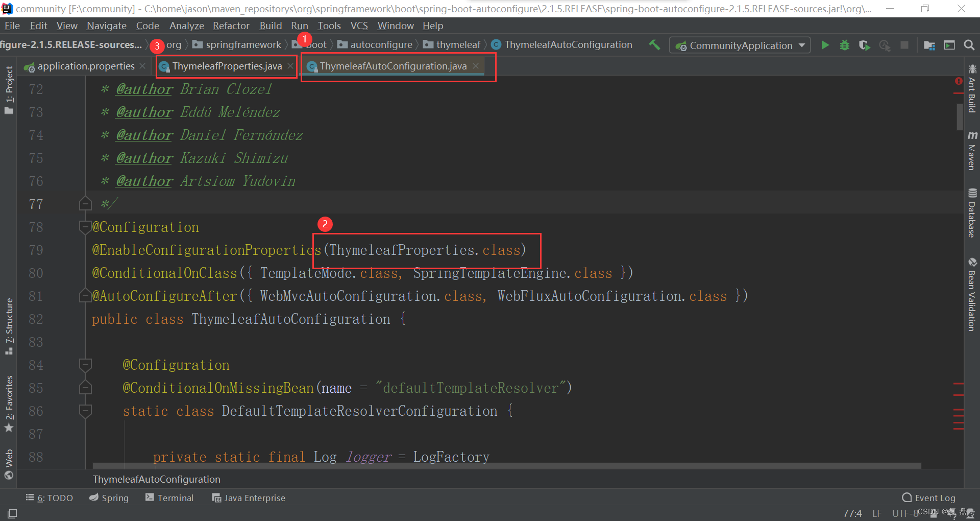Open the Tools menu
980x521 pixels.
point(329,26)
